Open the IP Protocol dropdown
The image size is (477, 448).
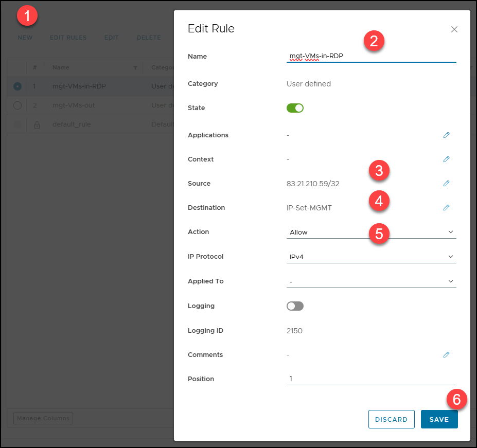[371, 257]
